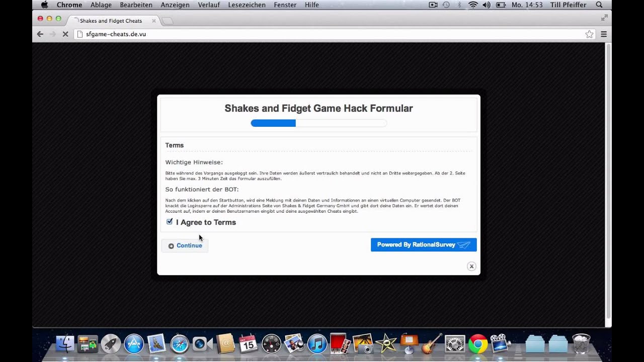Screen dimensions: 644x362
Task: Open a new tab with the tab button
Action: coord(168,21)
